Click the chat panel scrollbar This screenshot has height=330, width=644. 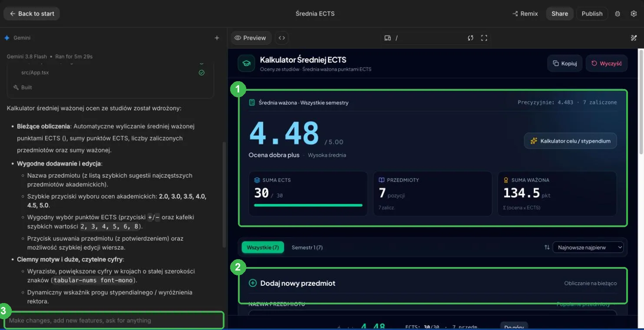pos(225,194)
